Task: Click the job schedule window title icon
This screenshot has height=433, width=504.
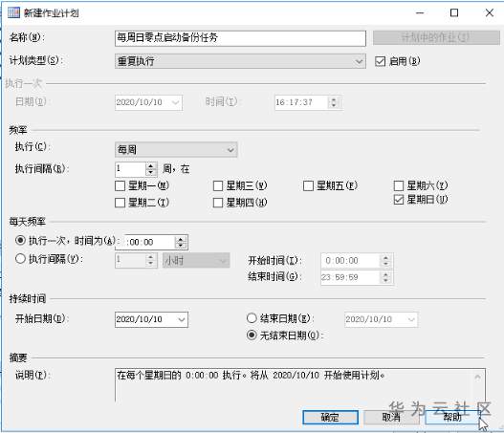Action: 13,12
